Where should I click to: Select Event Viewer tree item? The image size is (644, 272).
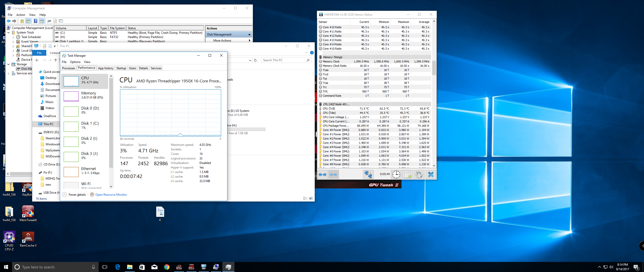tap(27, 42)
